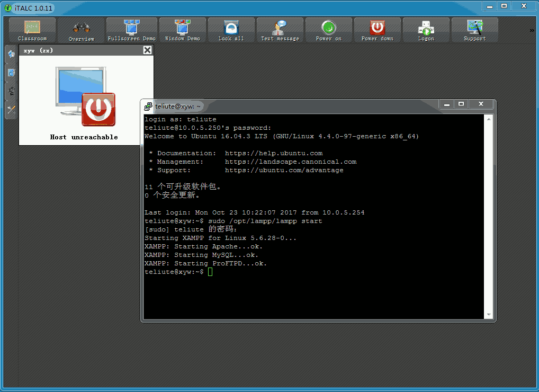Switch to Overview mode
This screenshot has width=539, height=392.
coord(81,30)
